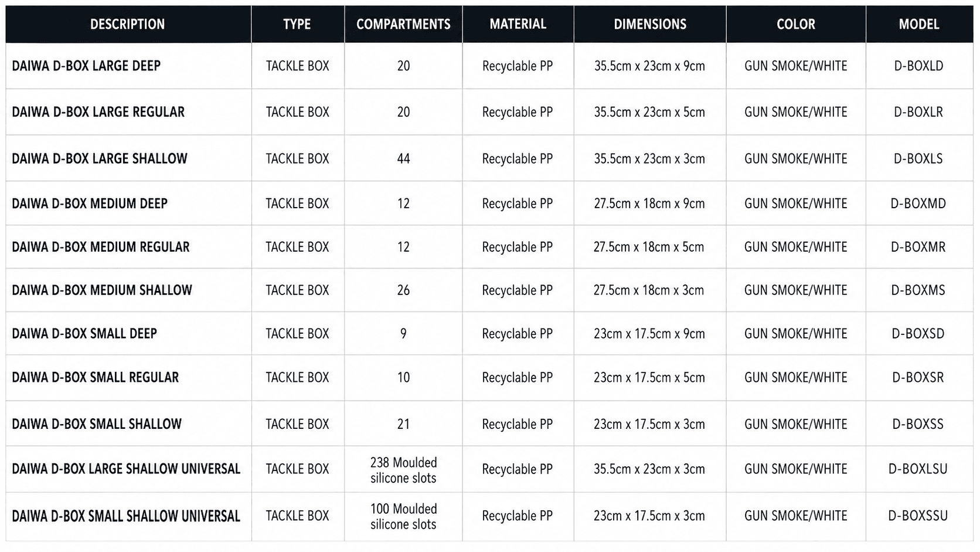The image size is (980, 552).
Task: Click the COMPARTMENTS column header
Action: (403, 24)
